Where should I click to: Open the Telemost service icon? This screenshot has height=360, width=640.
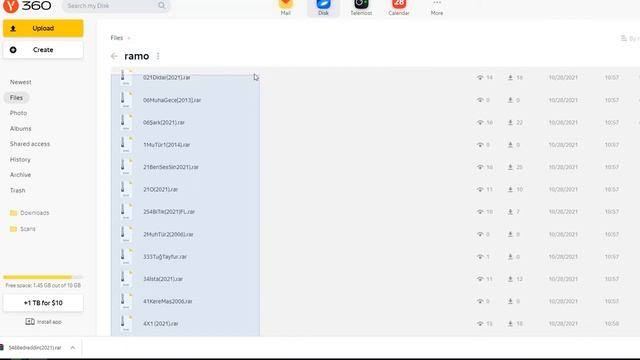[x=361, y=7]
